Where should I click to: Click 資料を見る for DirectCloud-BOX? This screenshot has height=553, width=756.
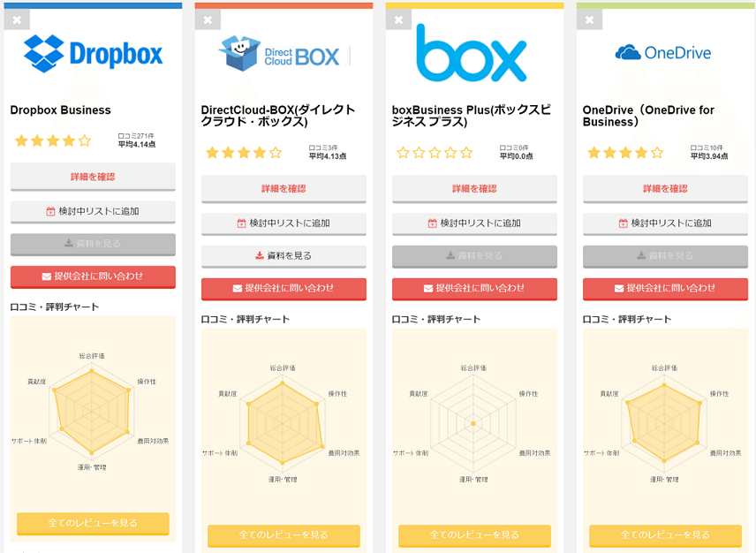click(x=283, y=256)
